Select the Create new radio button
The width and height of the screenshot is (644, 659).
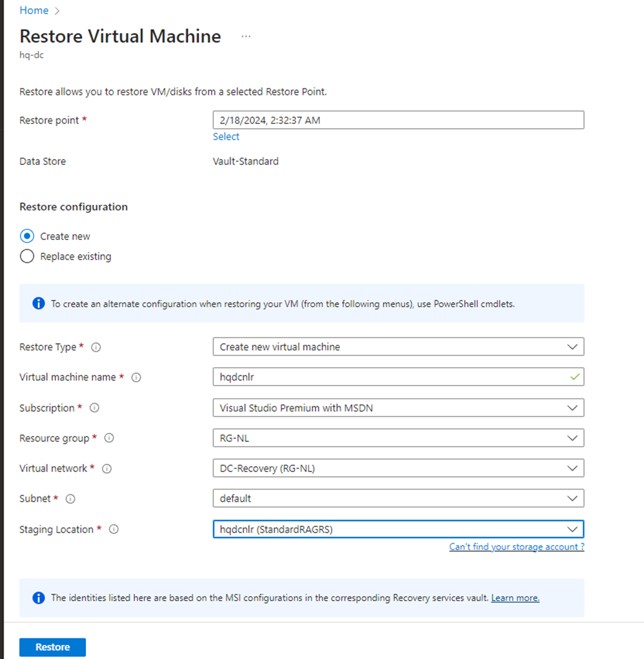(x=27, y=236)
